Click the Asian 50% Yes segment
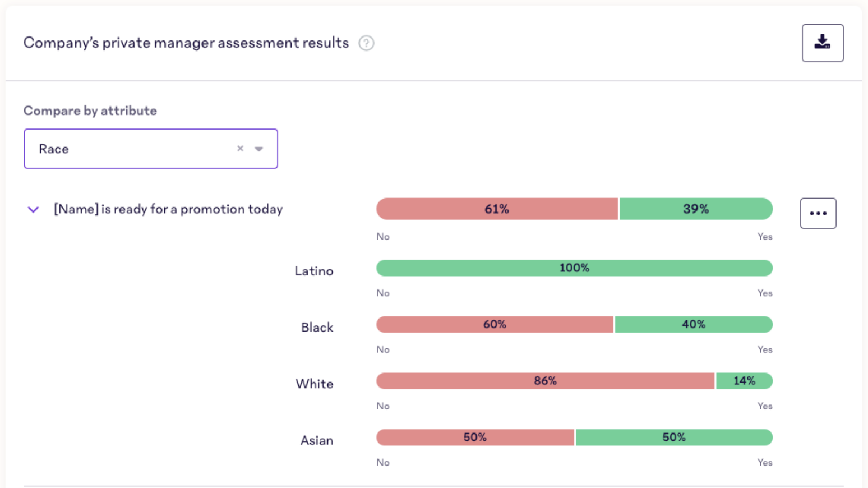 pyautogui.click(x=674, y=438)
